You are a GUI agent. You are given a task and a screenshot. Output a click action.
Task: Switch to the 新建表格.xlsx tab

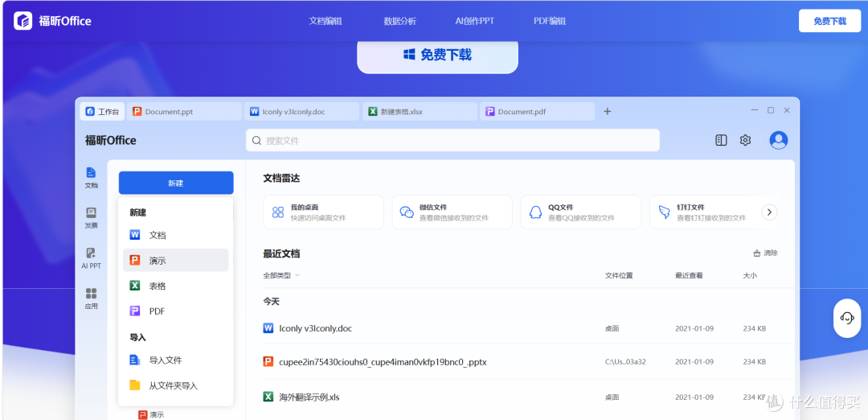point(420,111)
